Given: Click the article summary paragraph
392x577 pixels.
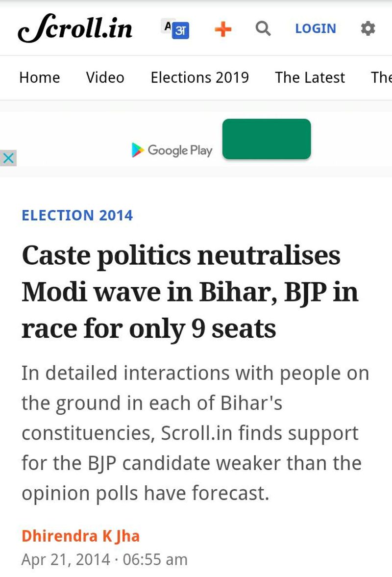Looking at the screenshot, I should tap(195, 433).
